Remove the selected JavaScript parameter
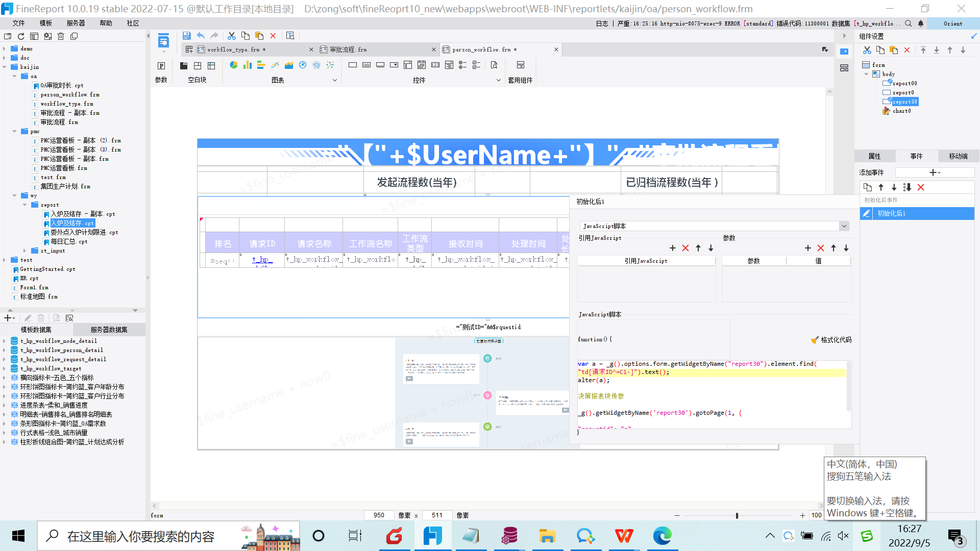This screenshot has width=980, height=551. pos(821,248)
